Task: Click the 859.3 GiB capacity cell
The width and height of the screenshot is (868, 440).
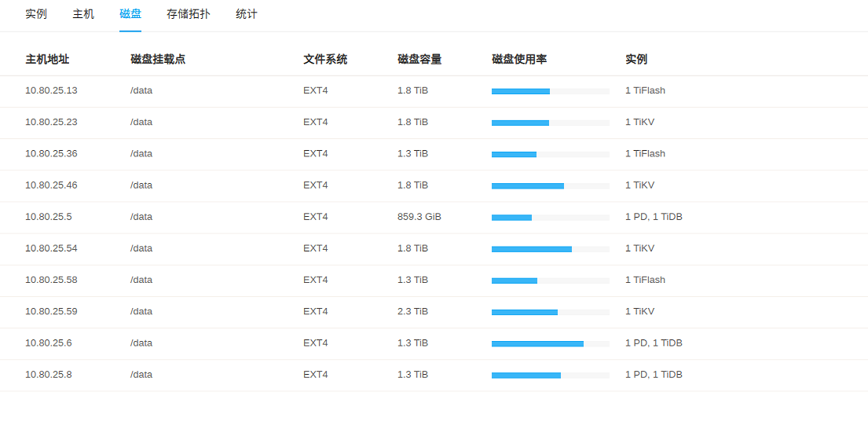Action: pyautogui.click(x=419, y=217)
